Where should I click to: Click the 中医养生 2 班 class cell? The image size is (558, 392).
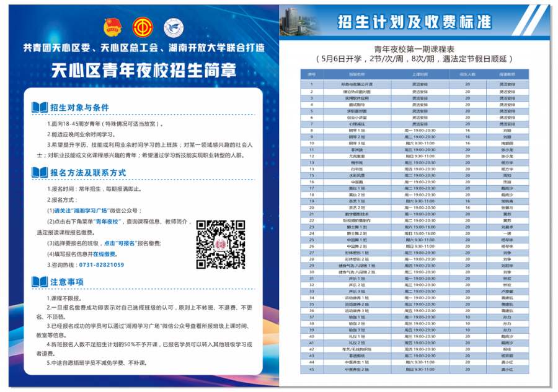(x=357, y=370)
